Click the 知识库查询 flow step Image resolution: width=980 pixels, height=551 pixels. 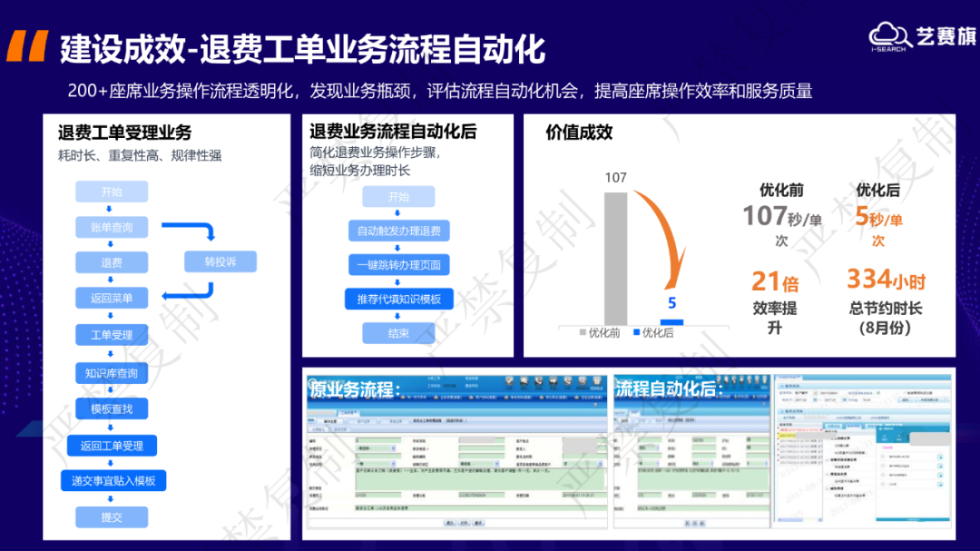point(112,372)
